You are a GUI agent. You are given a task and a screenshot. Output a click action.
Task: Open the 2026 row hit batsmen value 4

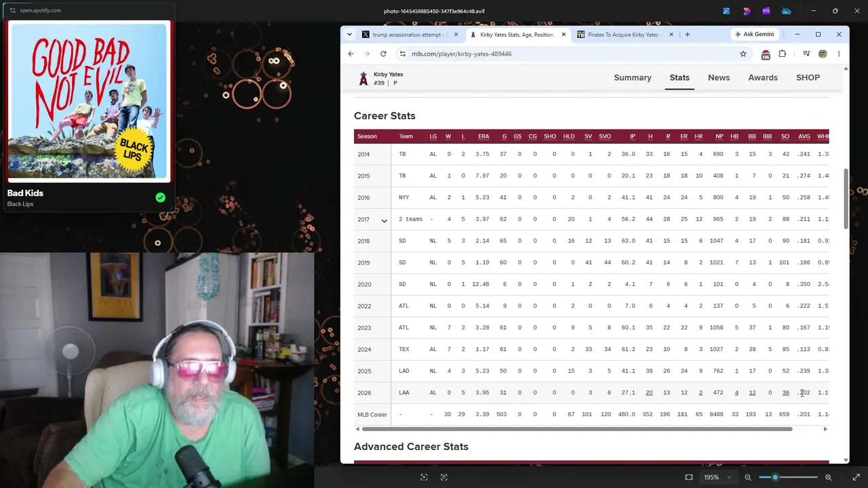pyautogui.click(x=736, y=392)
